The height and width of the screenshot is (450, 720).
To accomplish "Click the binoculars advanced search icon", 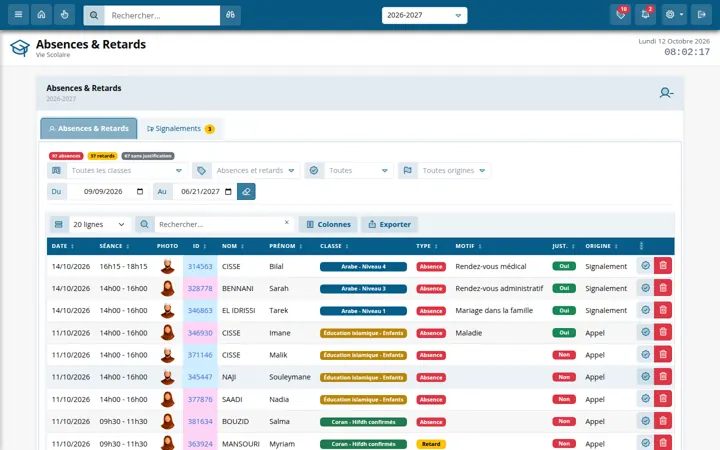I will 231,15.
